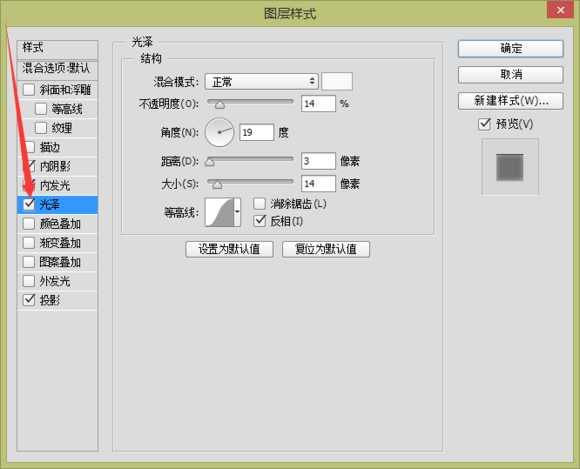This screenshot has width=580, height=469.
Task: Select the 外发光 style entry label
Action: click(55, 281)
